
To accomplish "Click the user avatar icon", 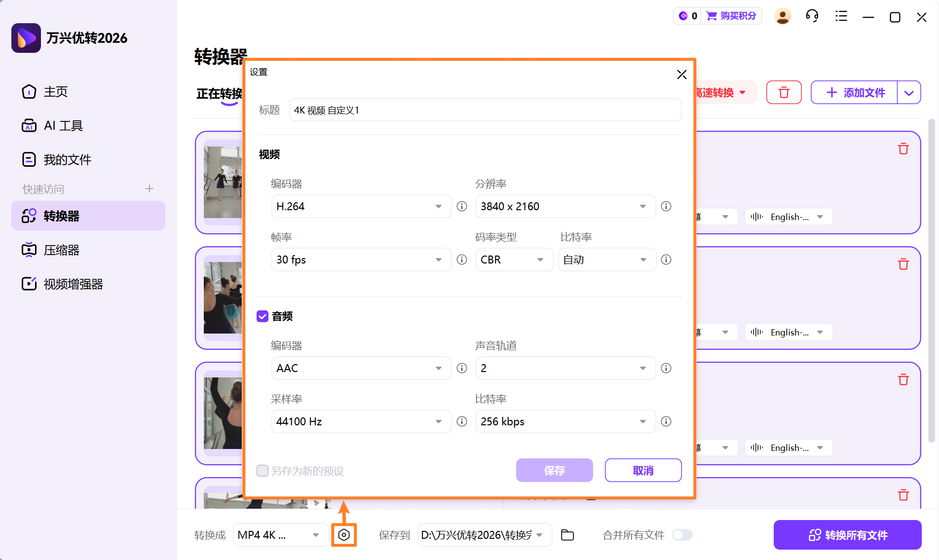I will (x=783, y=16).
